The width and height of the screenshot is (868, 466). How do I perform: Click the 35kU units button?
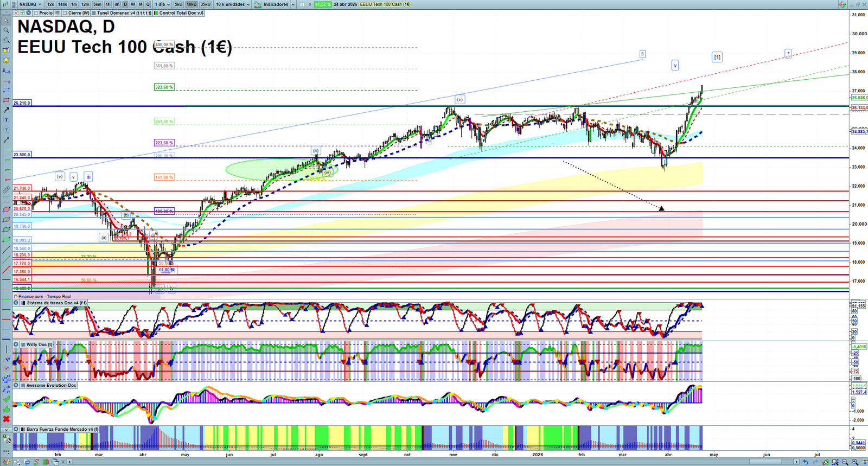point(206,4)
